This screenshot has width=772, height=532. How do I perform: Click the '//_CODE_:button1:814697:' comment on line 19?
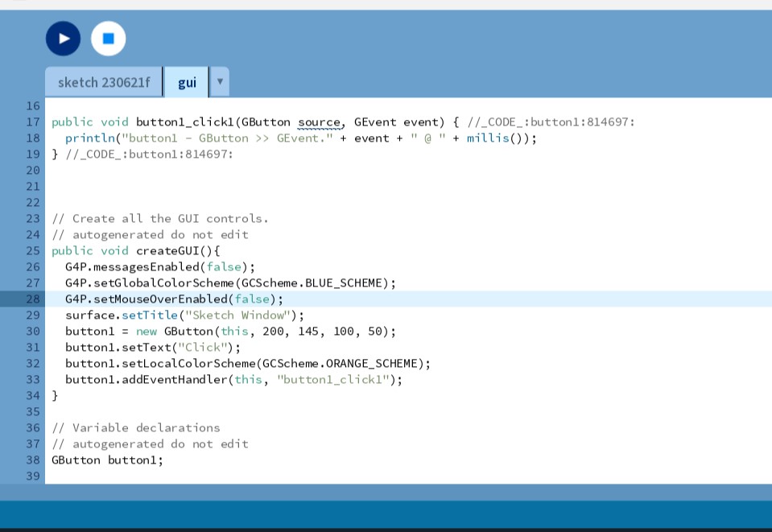[x=150, y=154]
